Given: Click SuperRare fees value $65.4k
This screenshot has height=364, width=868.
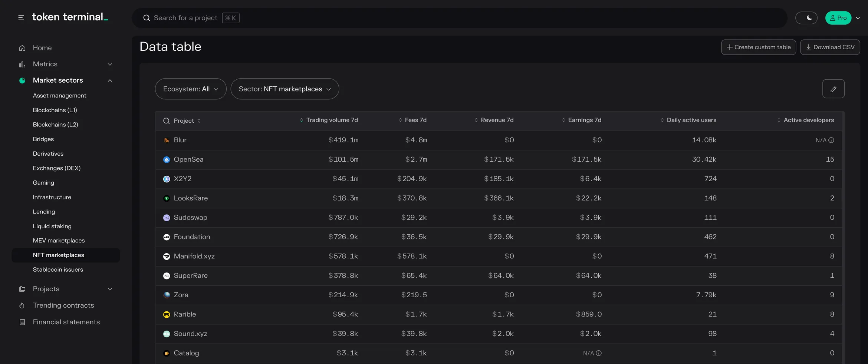Looking at the screenshot, I should point(414,276).
